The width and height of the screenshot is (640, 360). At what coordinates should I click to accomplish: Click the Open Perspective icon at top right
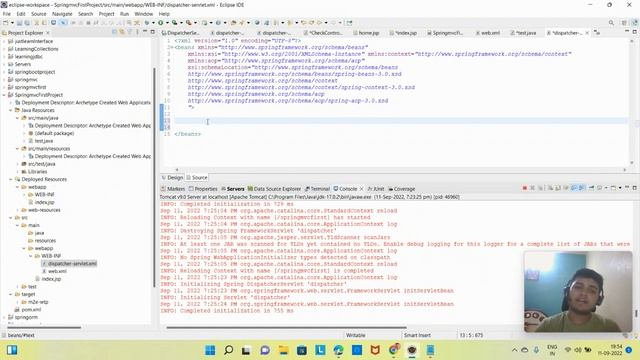tap(624, 23)
